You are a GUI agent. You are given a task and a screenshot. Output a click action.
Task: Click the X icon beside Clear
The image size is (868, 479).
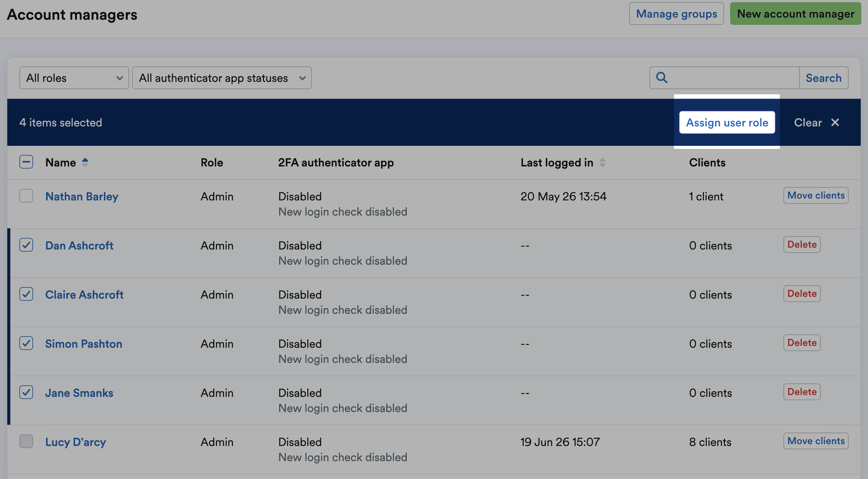[835, 122]
